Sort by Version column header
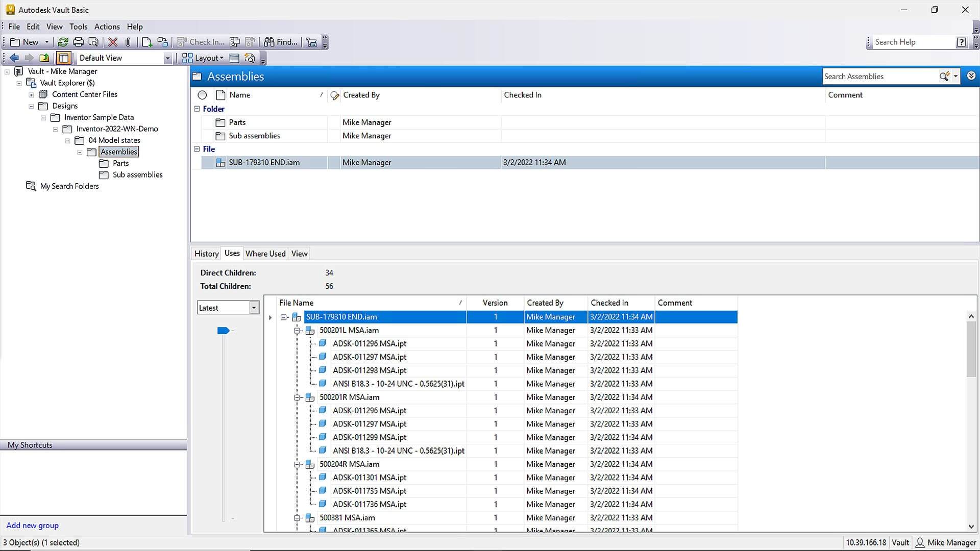980x551 pixels. pos(495,303)
